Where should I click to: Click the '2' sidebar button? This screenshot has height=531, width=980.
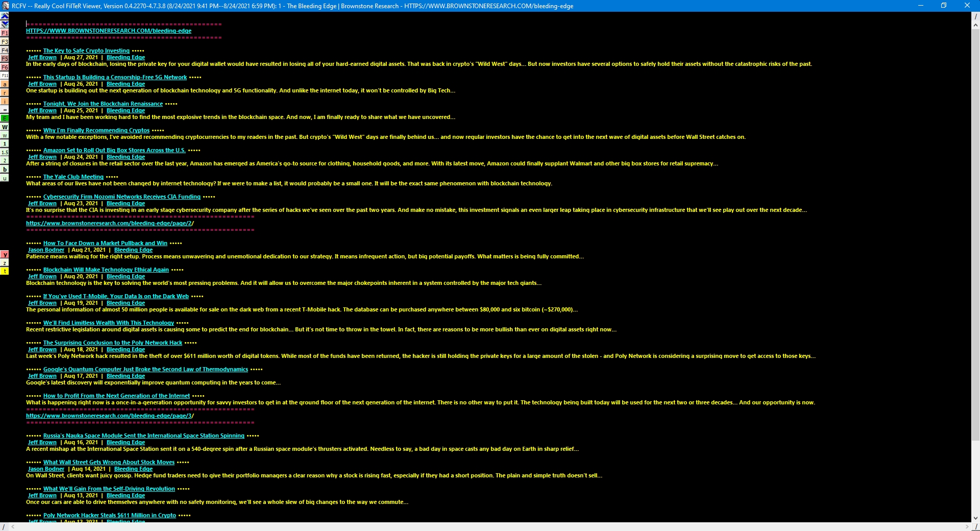(5, 161)
